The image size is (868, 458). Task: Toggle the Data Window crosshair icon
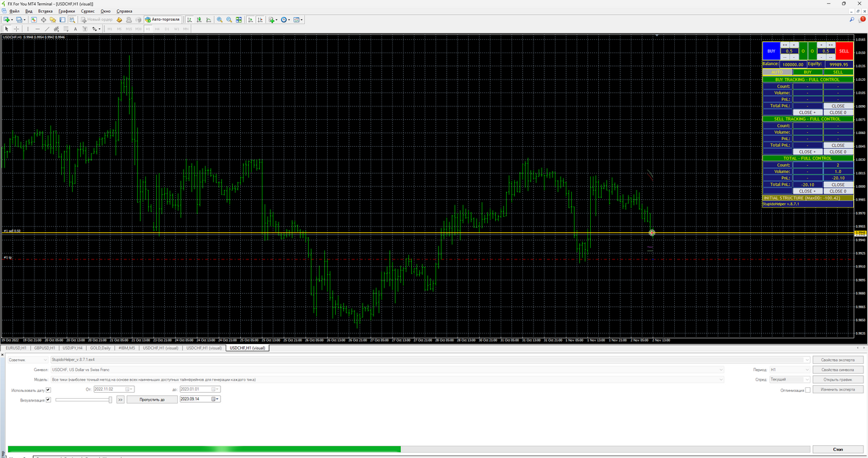point(44,20)
